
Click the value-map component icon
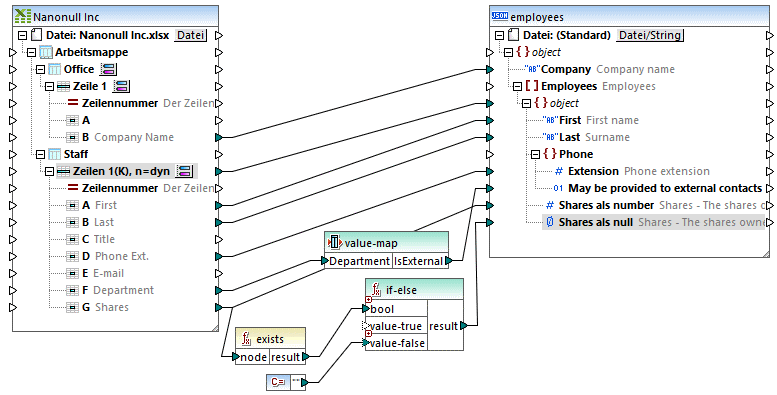335,242
